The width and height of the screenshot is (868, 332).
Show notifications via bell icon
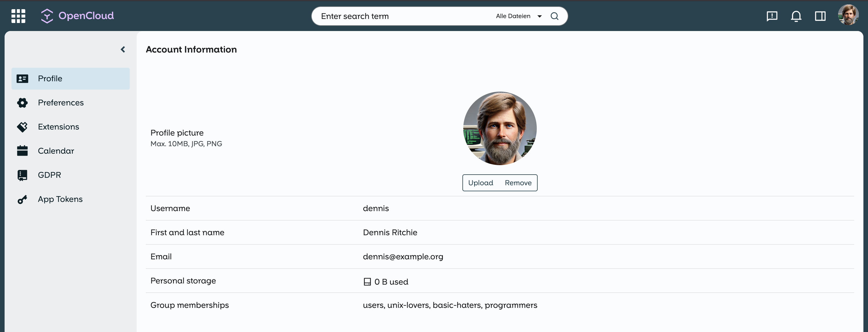pyautogui.click(x=796, y=16)
